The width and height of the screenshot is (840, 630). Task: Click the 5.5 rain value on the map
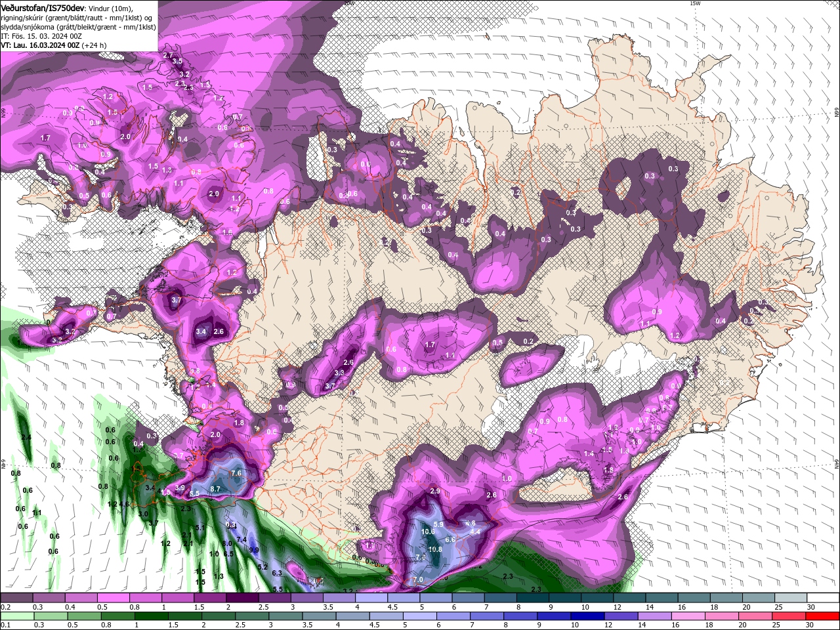click(278, 589)
